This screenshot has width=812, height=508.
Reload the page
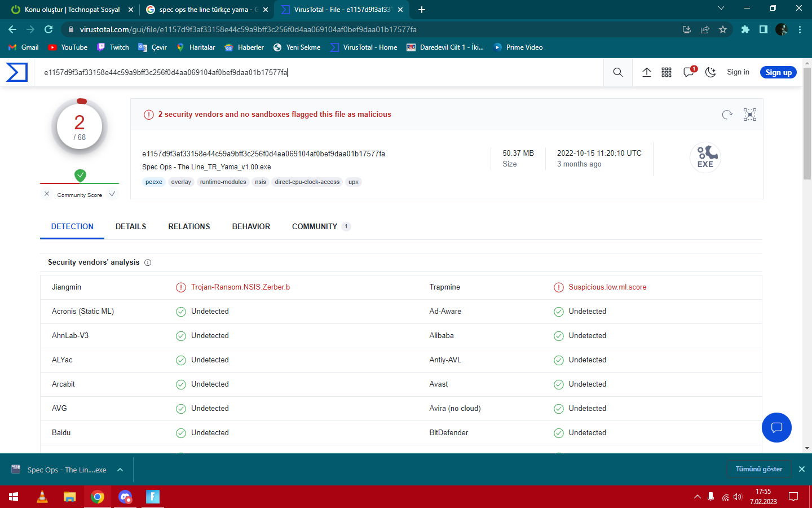(x=48, y=29)
